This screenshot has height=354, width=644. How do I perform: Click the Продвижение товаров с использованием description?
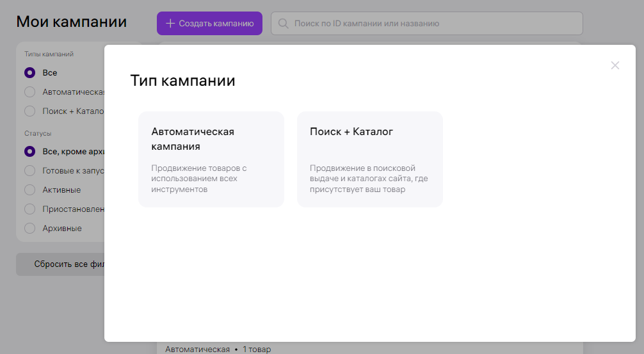tap(199, 179)
